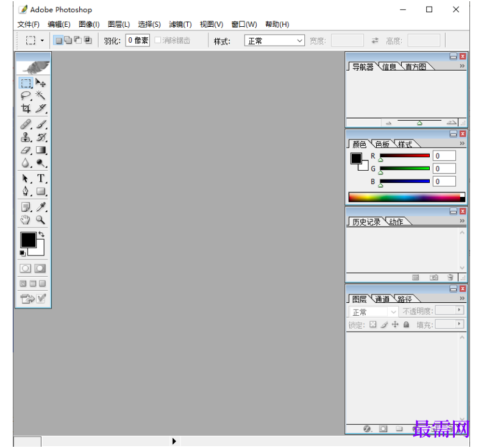This screenshot has height=448, width=481.
Task: Open the layer blend mode 正常 dropdown
Action: click(x=373, y=312)
